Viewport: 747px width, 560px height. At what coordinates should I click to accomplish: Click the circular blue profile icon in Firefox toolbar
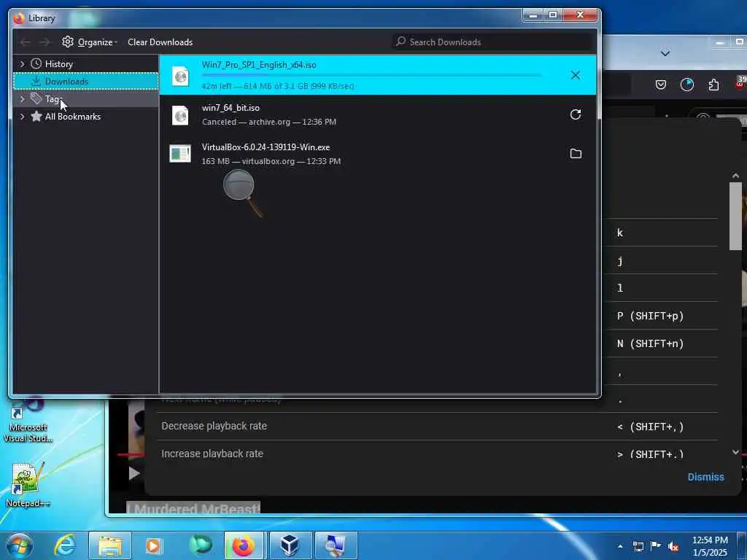(x=687, y=85)
